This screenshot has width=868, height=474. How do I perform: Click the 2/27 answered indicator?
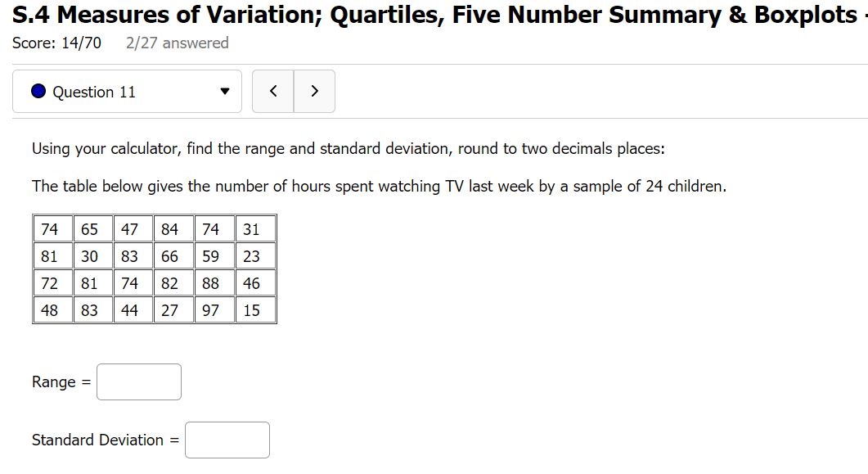click(178, 42)
